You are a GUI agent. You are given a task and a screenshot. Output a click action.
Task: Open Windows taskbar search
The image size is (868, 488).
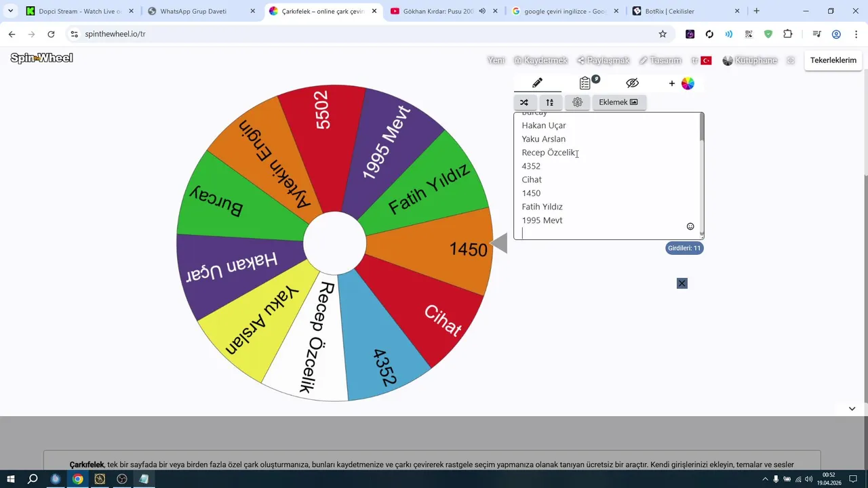pos(33,479)
